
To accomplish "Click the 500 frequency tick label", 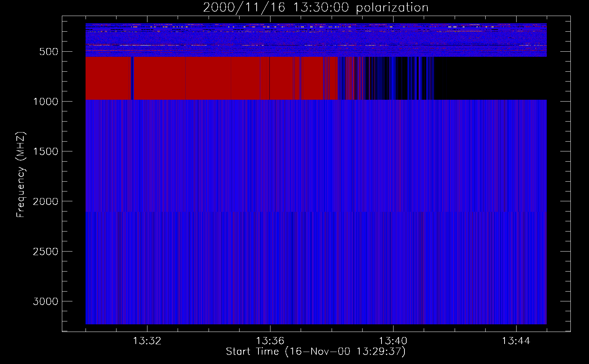I will [49, 52].
